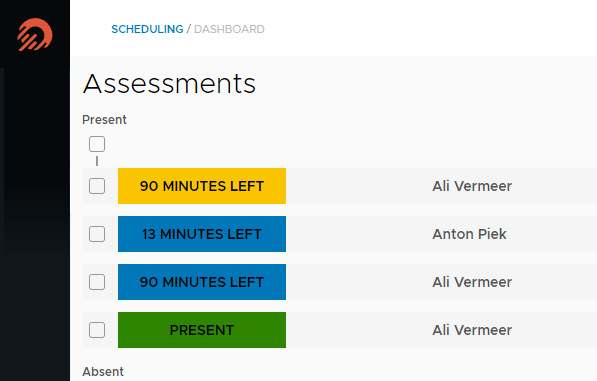This screenshot has height=381, width=597.
Task: Click the orange app logo icon
Action: (x=35, y=35)
